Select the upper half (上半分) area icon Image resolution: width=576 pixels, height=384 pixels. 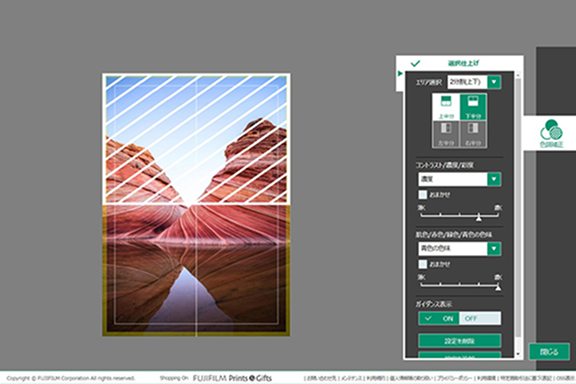pos(446,107)
